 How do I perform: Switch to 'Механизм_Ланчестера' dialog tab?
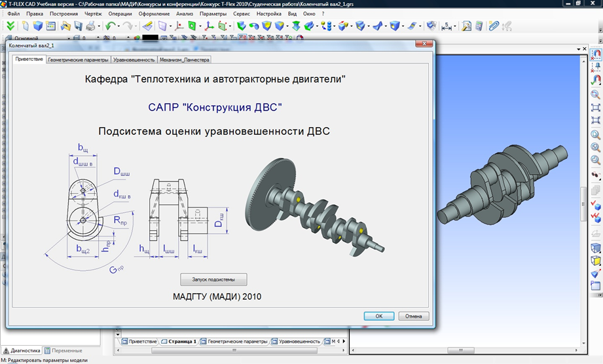pyautogui.click(x=184, y=60)
